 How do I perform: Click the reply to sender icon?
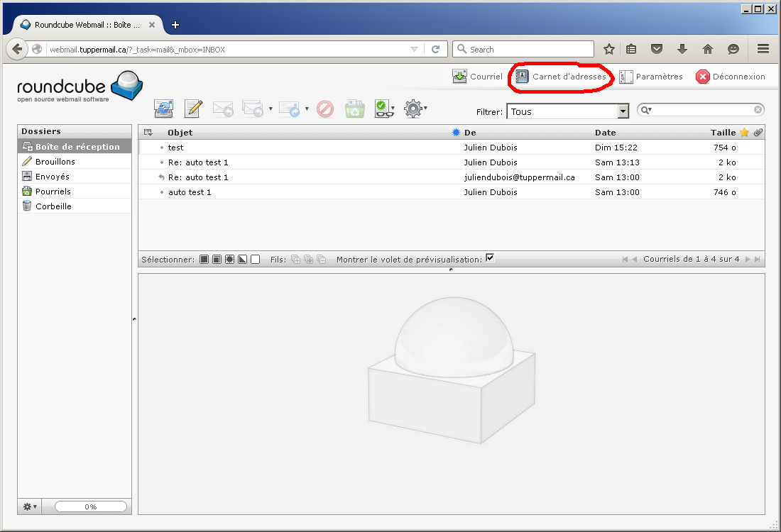point(223,109)
